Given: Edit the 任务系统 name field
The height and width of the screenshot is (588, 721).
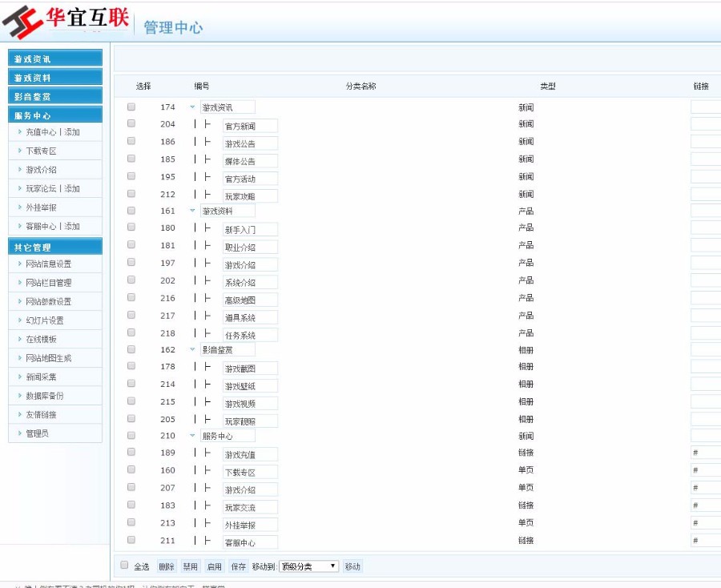Looking at the screenshot, I should click(x=250, y=335).
